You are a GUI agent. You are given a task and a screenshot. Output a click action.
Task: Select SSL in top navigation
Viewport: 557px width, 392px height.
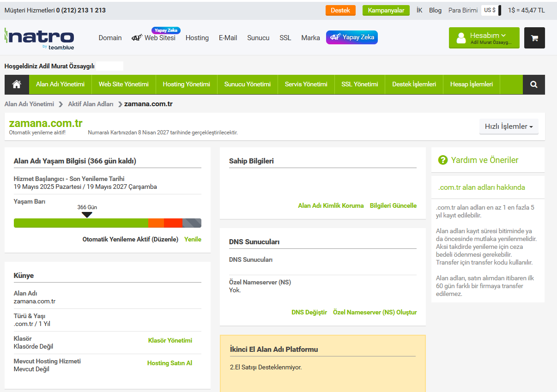tap(285, 38)
